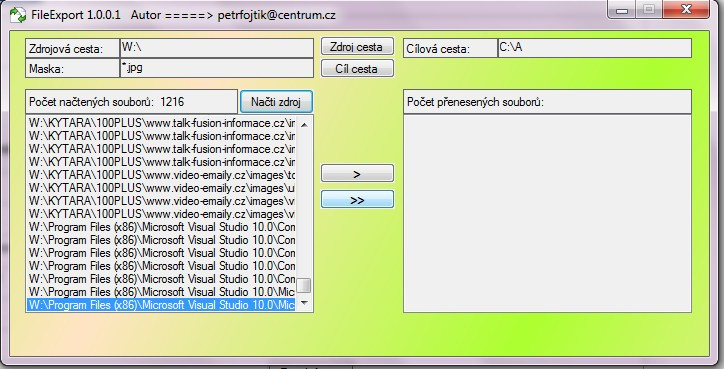
Task: Click the source list scrollbar thumb
Action: pyautogui.click(x=304, y=285)
